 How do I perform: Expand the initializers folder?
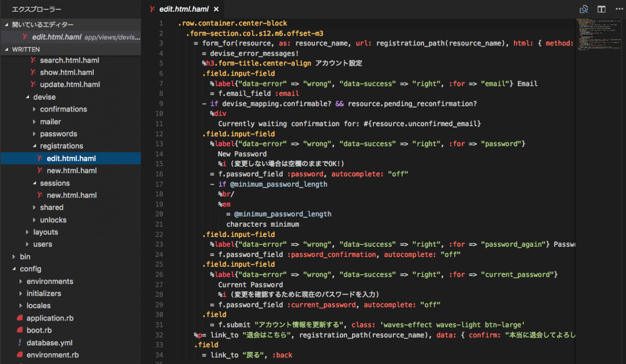(21, 294)
